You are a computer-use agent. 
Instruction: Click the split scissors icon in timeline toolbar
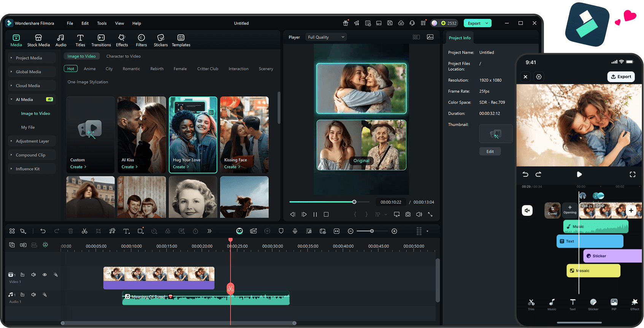[84, 231]
